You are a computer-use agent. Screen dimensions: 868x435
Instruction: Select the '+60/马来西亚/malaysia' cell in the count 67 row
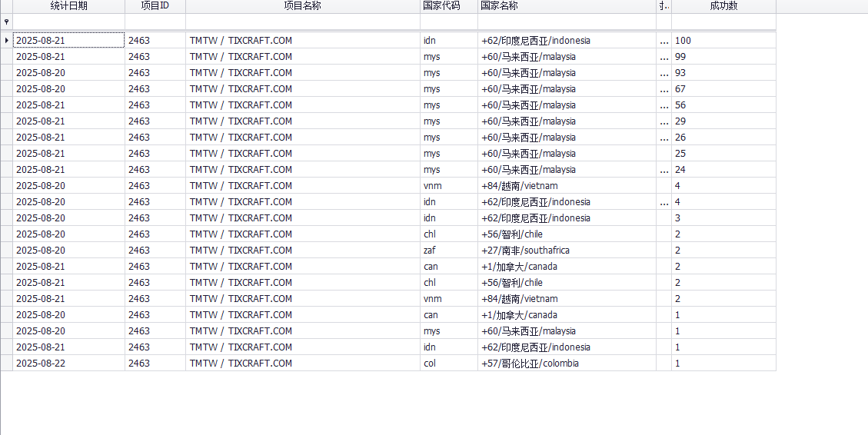pyautogui.click(x=567, y=88)
